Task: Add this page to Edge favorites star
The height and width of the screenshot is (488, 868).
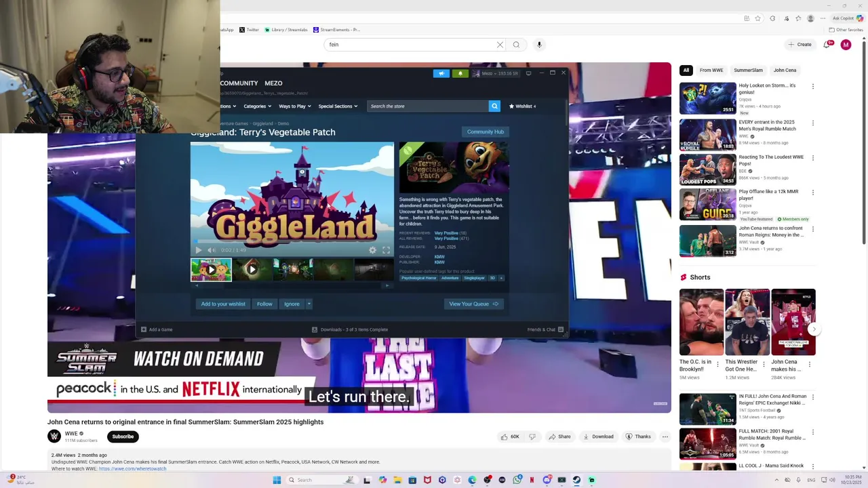Action: (x=757, y=18)
